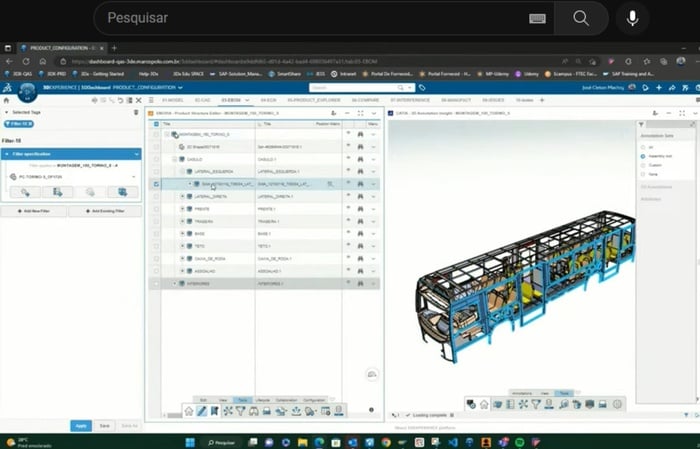Viewport: 700px width, 449px height.
Task: Open File Explorer from the taskbar
Action: pyautogui.click(x=302, y=442)
